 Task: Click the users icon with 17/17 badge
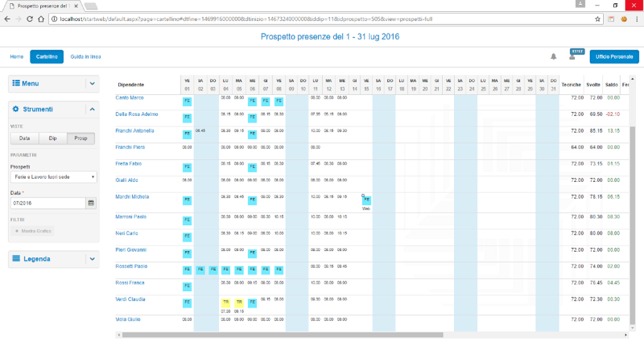coord(572,57)
